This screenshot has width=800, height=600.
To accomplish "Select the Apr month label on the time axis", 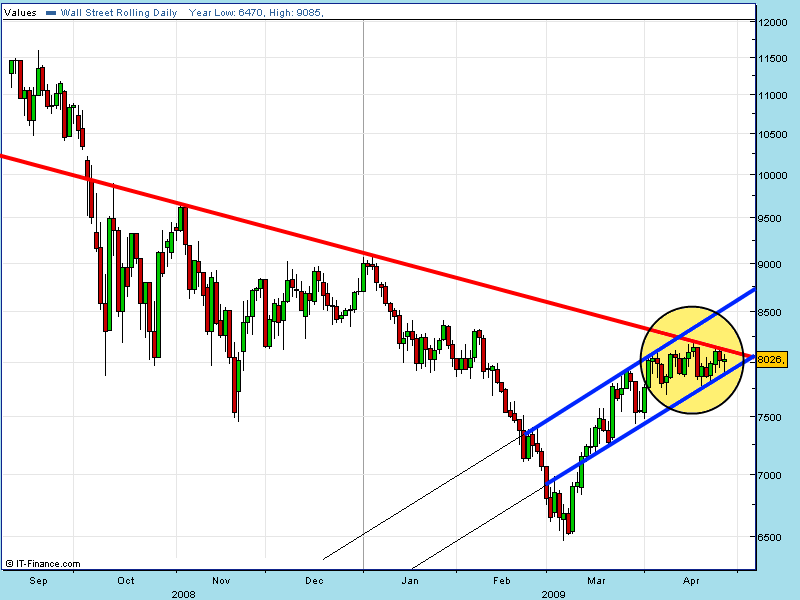I will click(x=691, y=579).
